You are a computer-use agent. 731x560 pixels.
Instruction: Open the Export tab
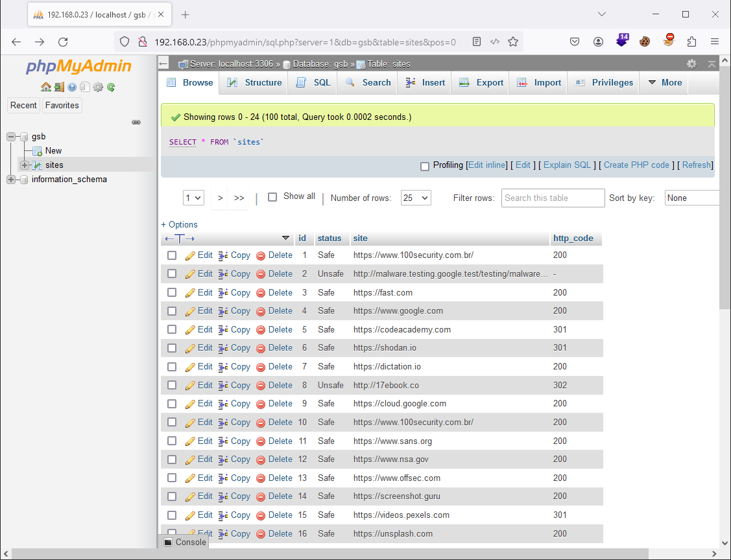(x=481, y=82)
